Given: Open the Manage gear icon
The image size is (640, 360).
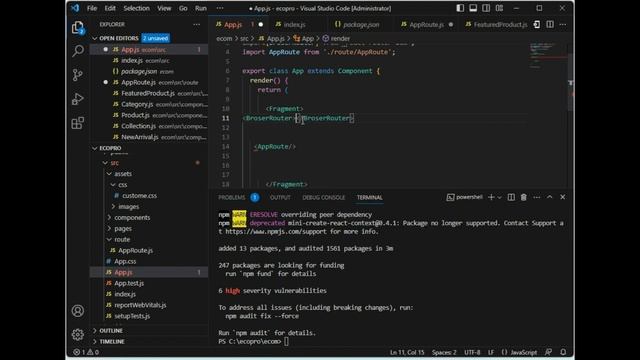Looking at the screenshot, I should tap(78, 335).
